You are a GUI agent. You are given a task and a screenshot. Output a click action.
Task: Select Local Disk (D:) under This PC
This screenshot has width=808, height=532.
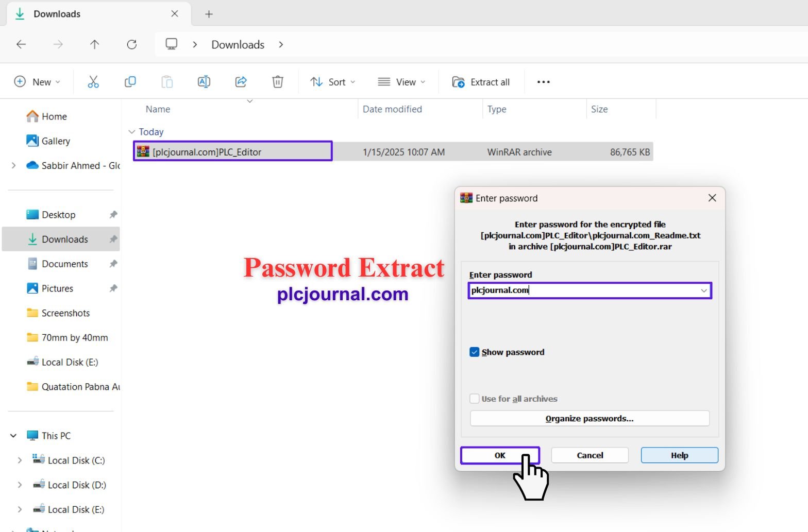click(69, 485)
